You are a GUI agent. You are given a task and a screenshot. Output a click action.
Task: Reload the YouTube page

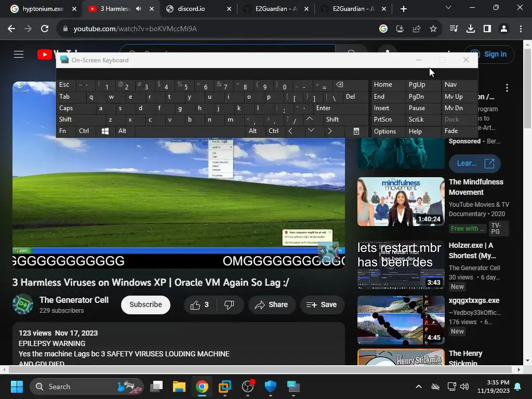click(45, 29)
